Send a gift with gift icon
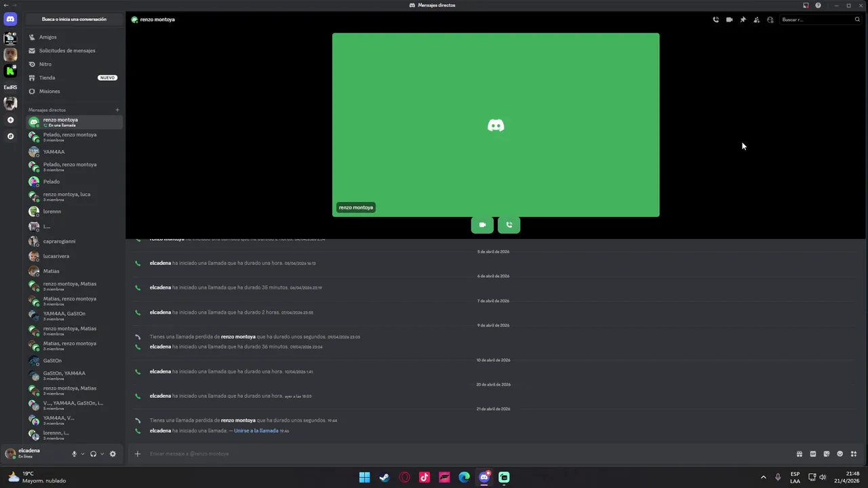868x488 pixels. [x=799, y=454]
